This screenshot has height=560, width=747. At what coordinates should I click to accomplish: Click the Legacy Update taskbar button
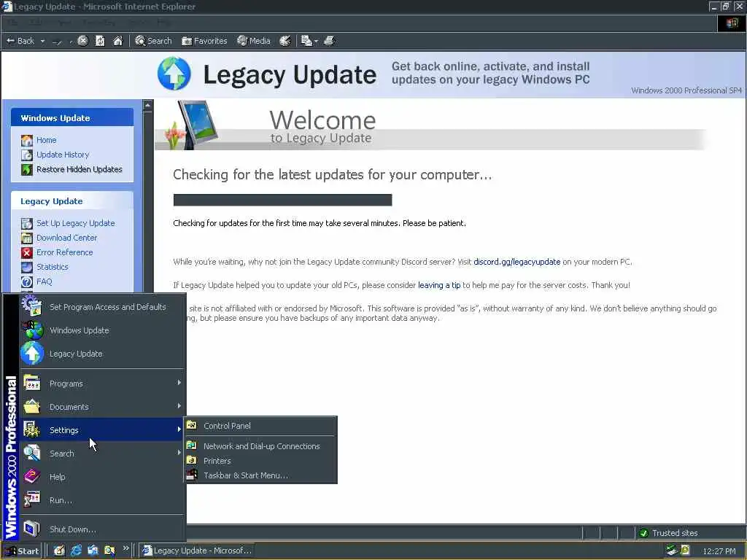pos(197,551)
